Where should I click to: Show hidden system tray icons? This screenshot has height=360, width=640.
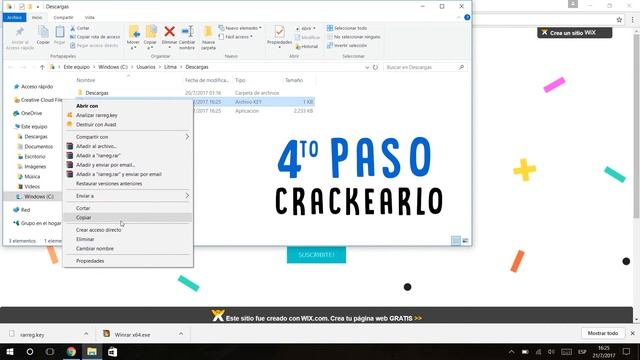(x=511, y=352)
